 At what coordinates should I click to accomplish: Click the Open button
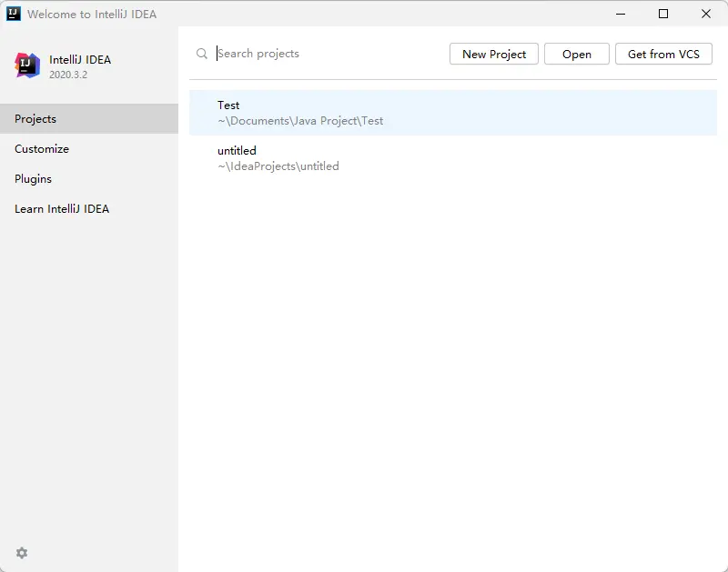coord(577,54)
